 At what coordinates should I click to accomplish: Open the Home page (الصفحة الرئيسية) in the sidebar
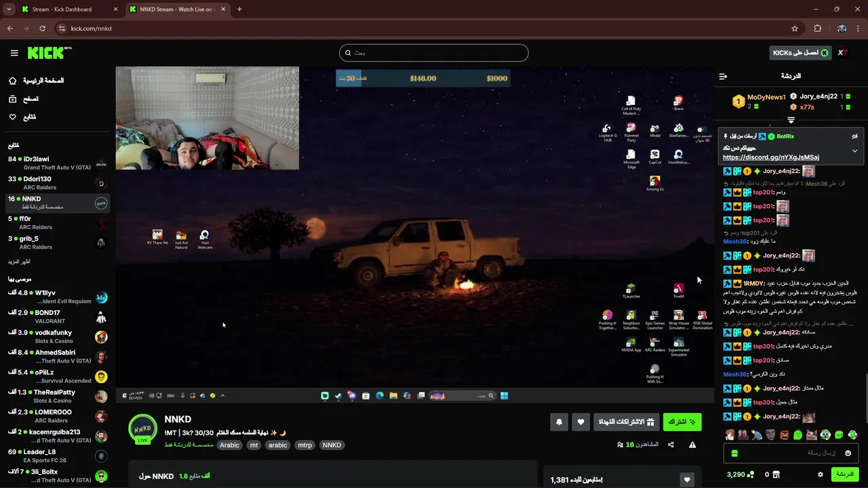(37, 81)
